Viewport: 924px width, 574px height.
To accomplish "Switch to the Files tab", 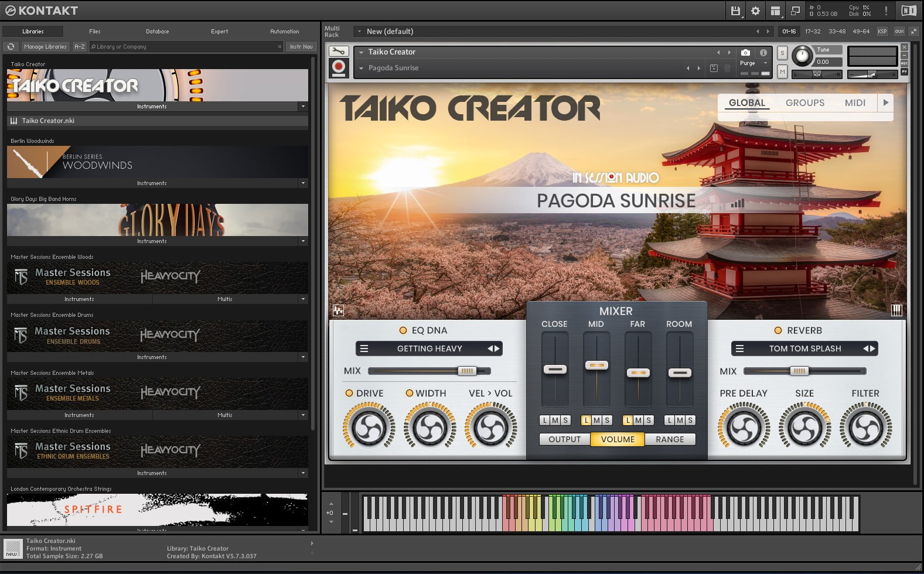I will point(95,31).
